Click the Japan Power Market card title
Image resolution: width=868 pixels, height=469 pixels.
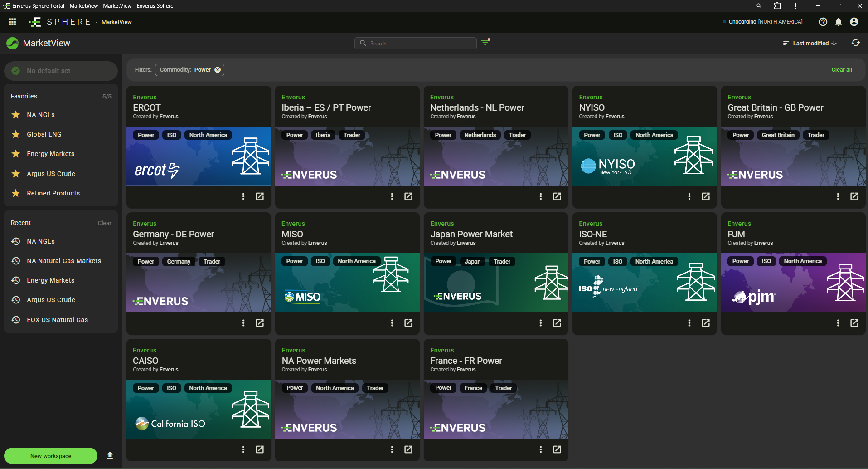pos(471,234)
